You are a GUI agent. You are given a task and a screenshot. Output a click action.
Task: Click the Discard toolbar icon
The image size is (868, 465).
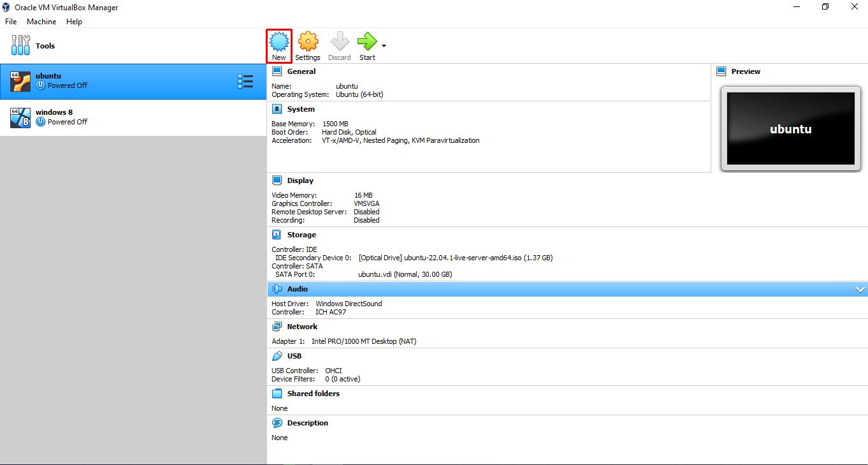339,42
